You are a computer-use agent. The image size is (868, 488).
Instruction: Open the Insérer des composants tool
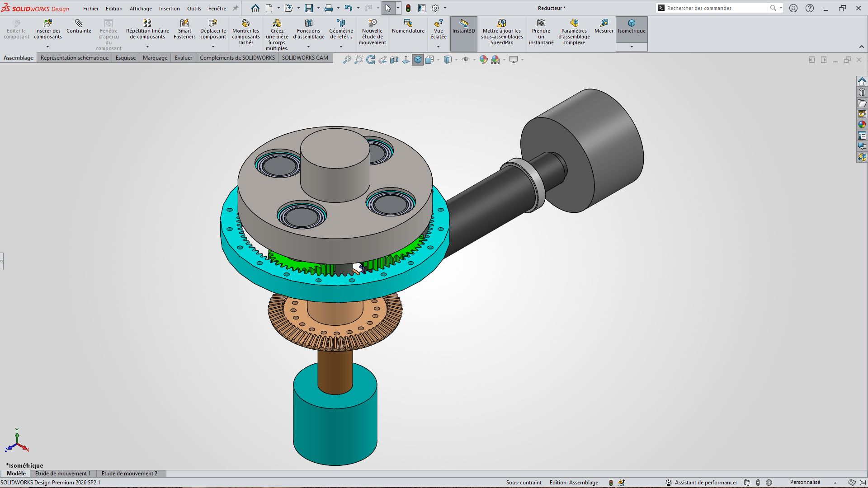[x=47, y=30]
